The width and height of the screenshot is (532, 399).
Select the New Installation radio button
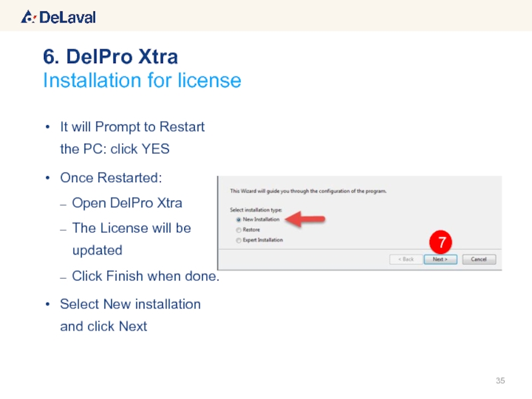[239, 219]
